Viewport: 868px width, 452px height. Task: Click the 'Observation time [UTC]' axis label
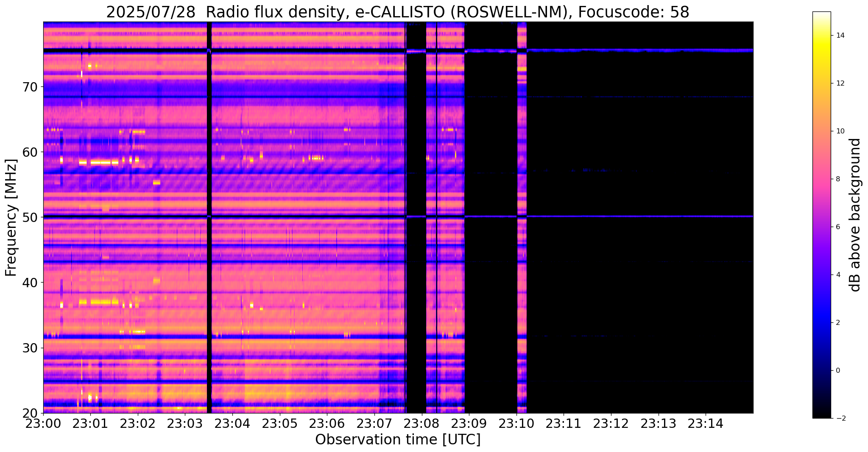point(398,439)
